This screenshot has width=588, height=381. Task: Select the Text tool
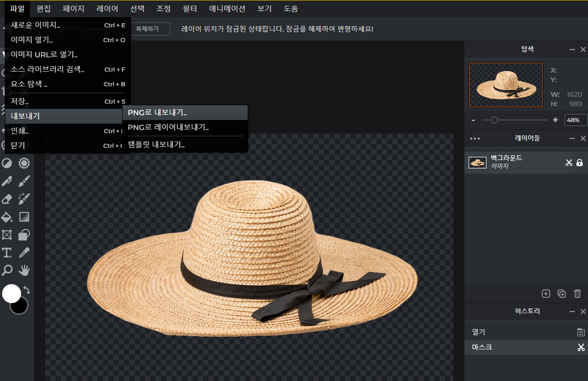(7, 253)
